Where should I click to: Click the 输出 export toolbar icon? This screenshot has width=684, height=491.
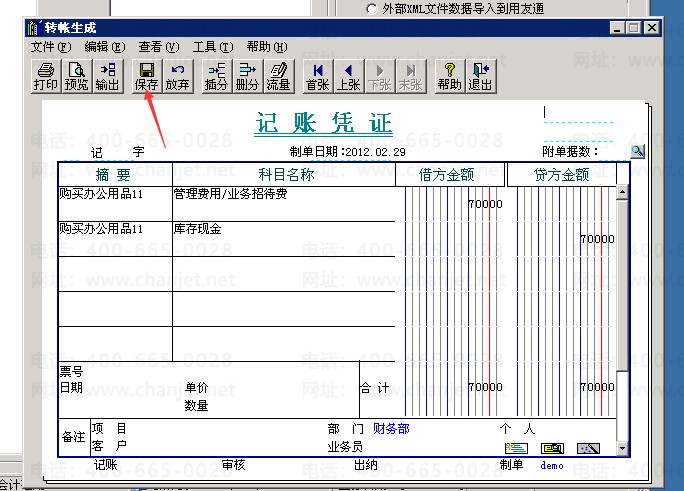click(x=107, y=76)
